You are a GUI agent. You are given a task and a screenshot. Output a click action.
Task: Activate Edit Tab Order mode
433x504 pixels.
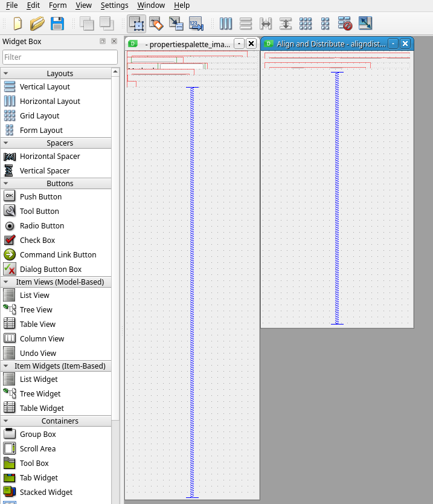(196, 24)
